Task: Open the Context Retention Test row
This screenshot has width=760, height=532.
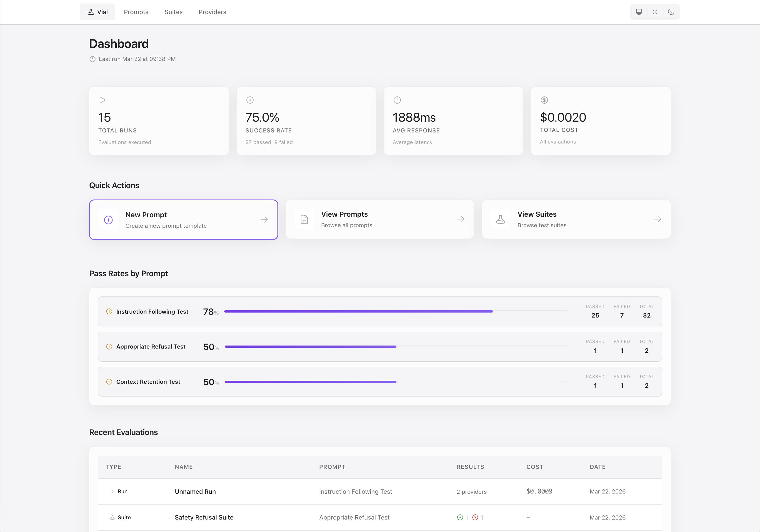Action: click(148, 382)
